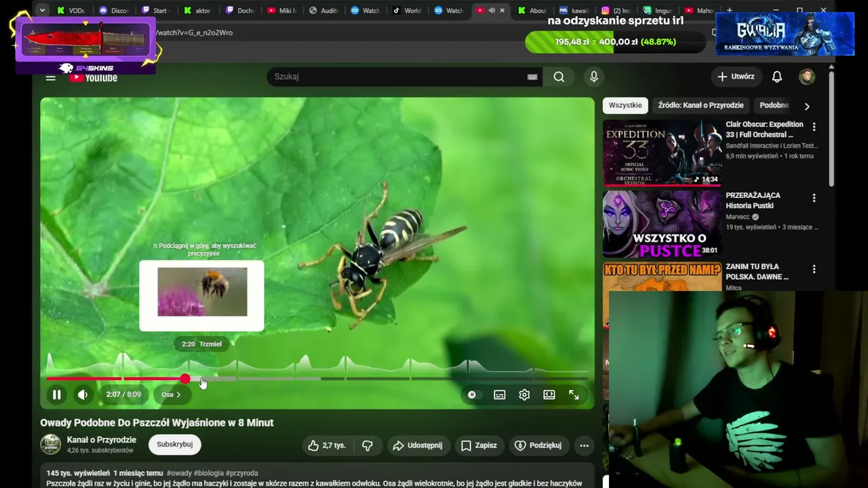Switch to the World TikTok browser tab

coord(407,10)
